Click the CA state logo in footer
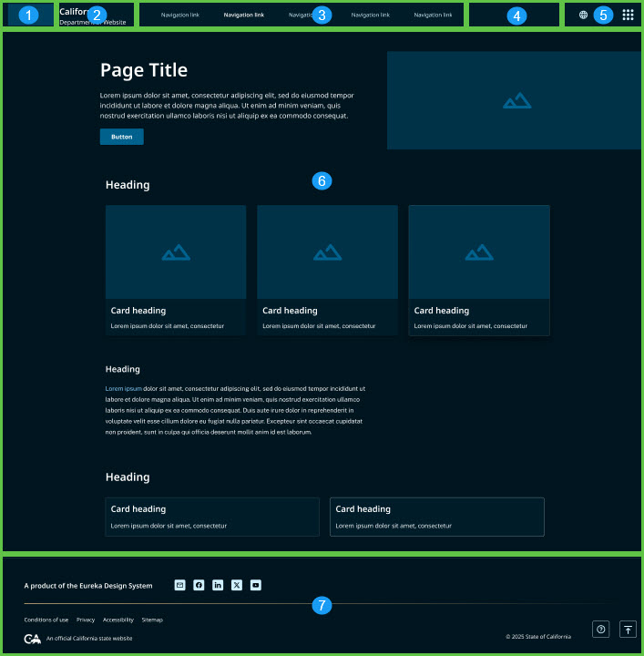This screenshot has height=656, width=644. 32,639
